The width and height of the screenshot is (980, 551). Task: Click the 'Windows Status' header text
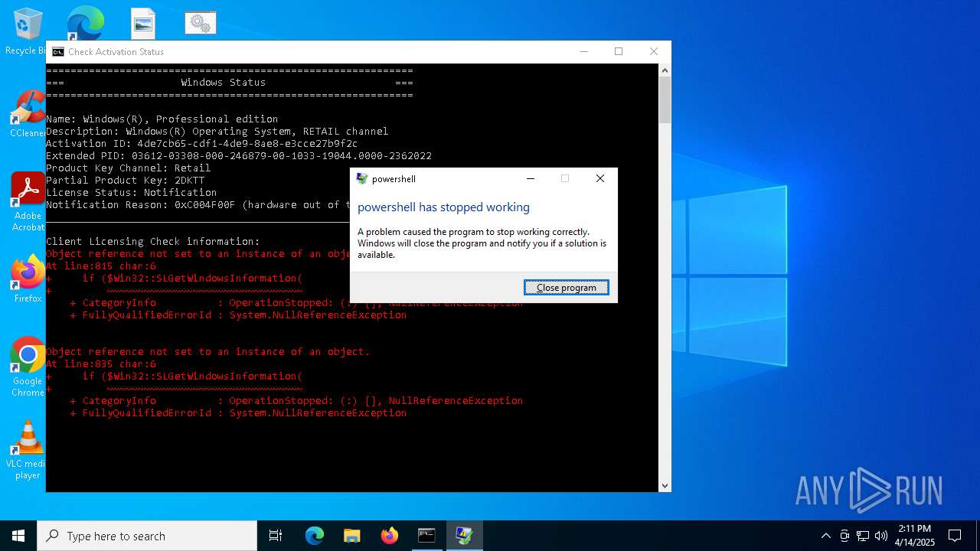click(x=223, y=83)
